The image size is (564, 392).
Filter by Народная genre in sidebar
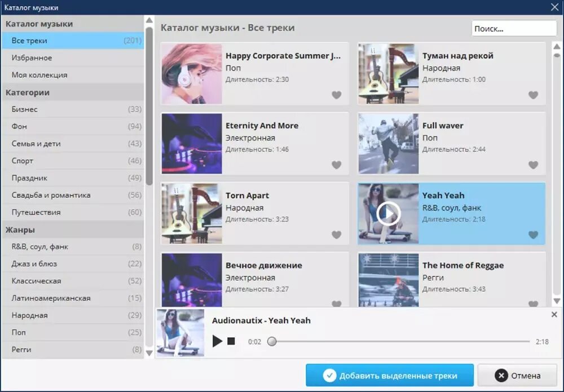point(73,315)
